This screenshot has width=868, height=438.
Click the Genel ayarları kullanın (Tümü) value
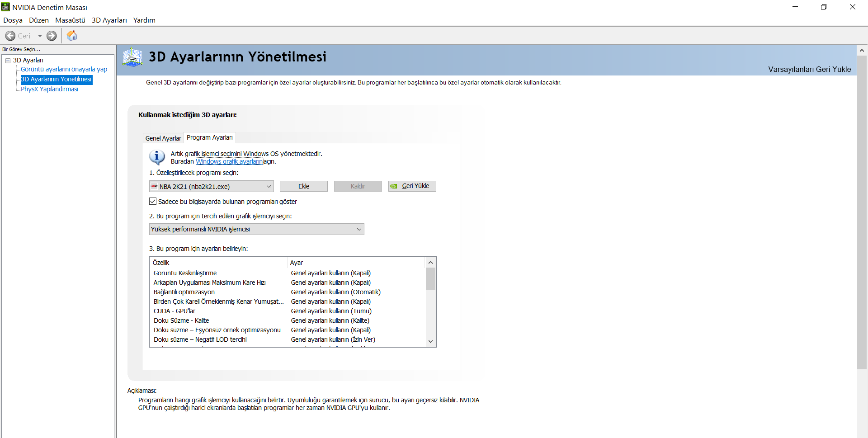(331, 311)
